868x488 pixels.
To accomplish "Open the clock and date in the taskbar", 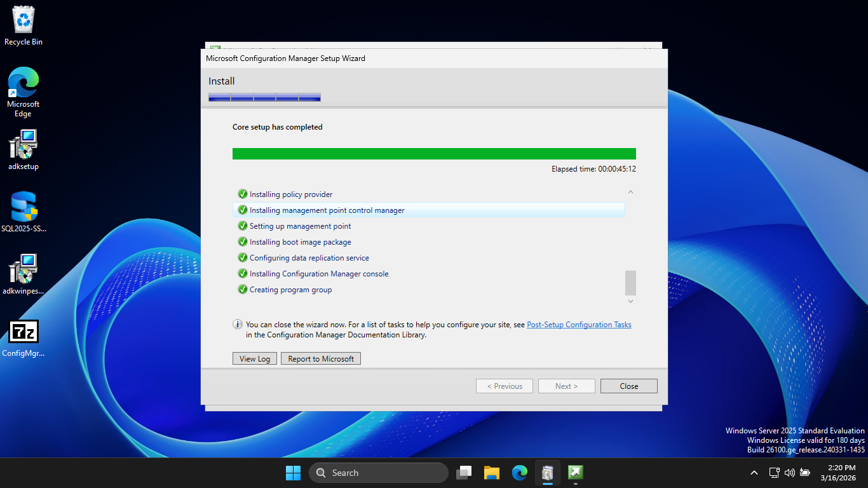I will (x=841, y=473).
